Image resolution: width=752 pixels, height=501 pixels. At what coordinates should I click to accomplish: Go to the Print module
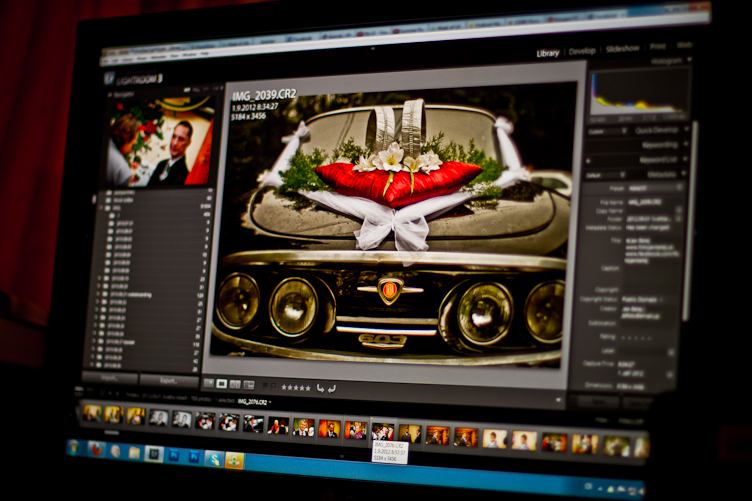pos(658,47)
